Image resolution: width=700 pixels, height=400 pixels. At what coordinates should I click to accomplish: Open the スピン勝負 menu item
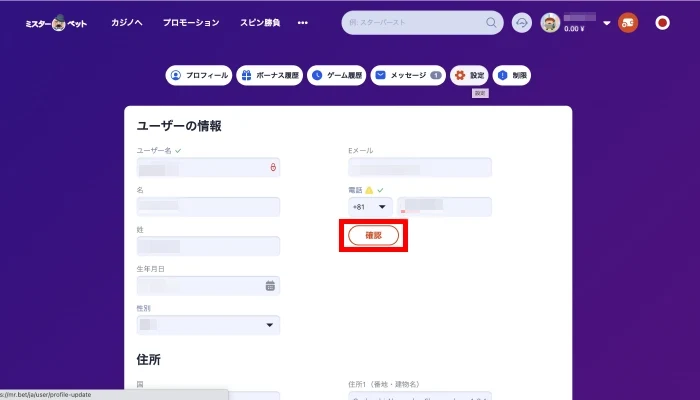click(x=262, y=22)
